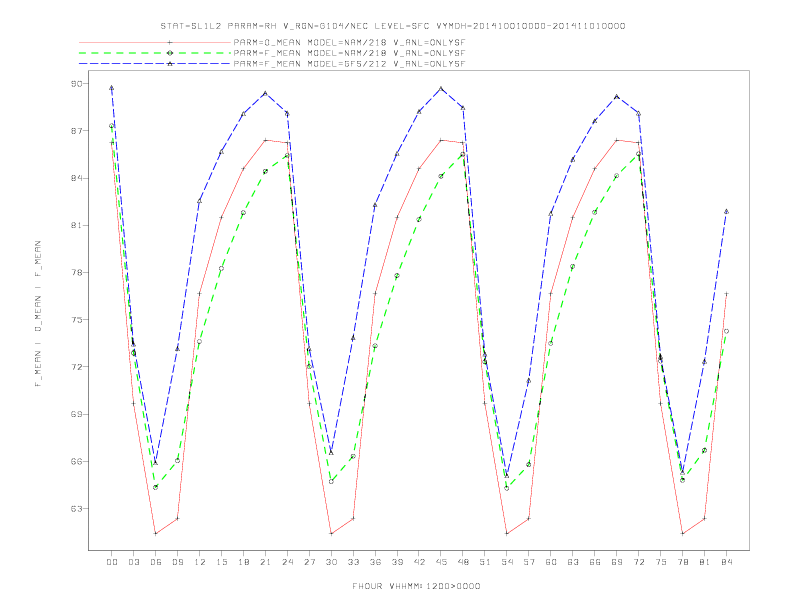The width and height of the screenshot is (792, 612).
Task: Click y-axis tick label 87
Action: [76, 131]
